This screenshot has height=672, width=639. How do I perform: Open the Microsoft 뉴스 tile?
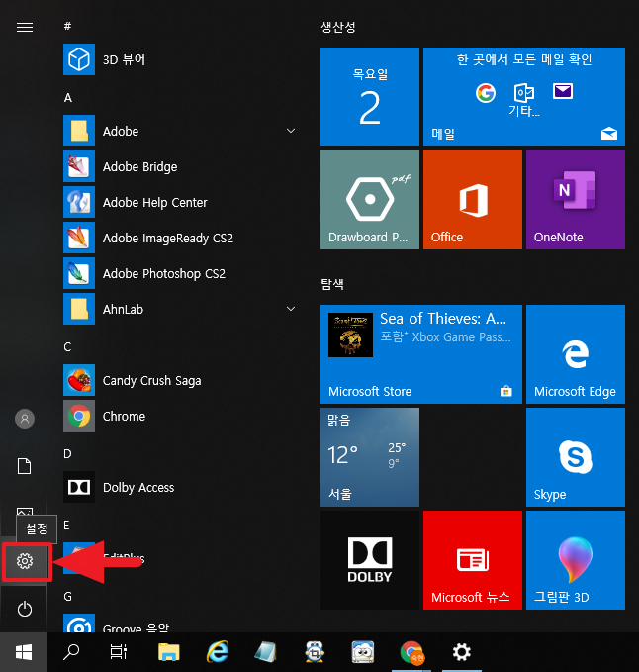tap(473, 560)
